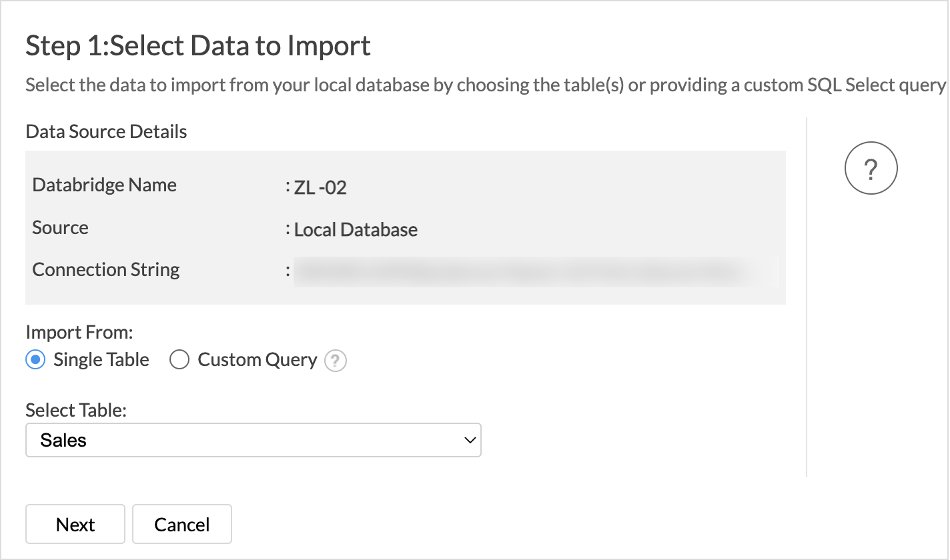Choose the Custom Query radio button
950x560 pixels.
click(179, 360)
